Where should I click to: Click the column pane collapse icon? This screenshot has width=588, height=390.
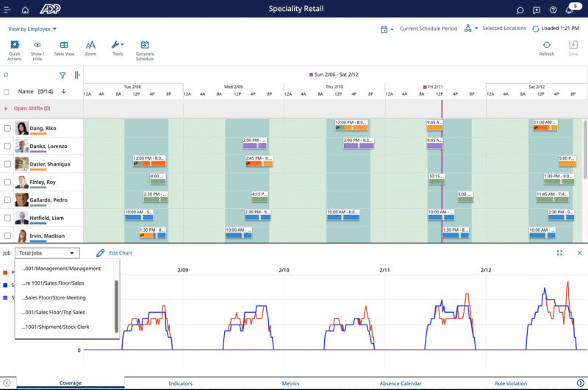pyautogui.click(x=77, y=76)
